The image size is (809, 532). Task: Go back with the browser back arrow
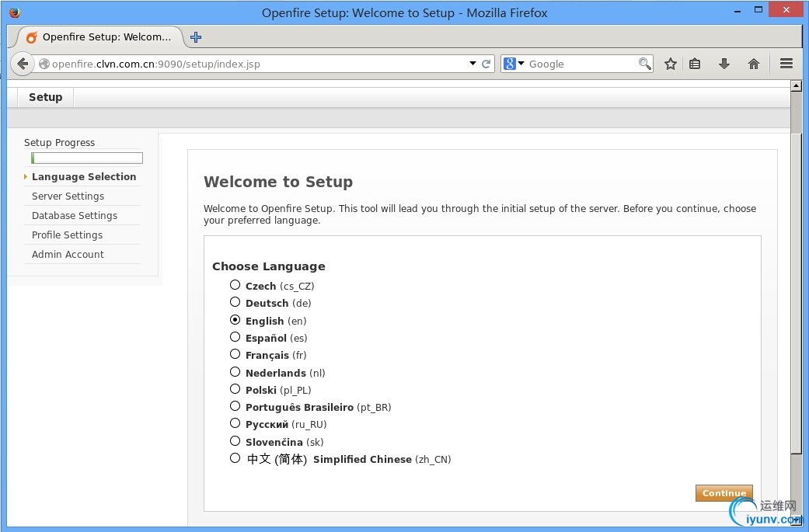point(23,64)
